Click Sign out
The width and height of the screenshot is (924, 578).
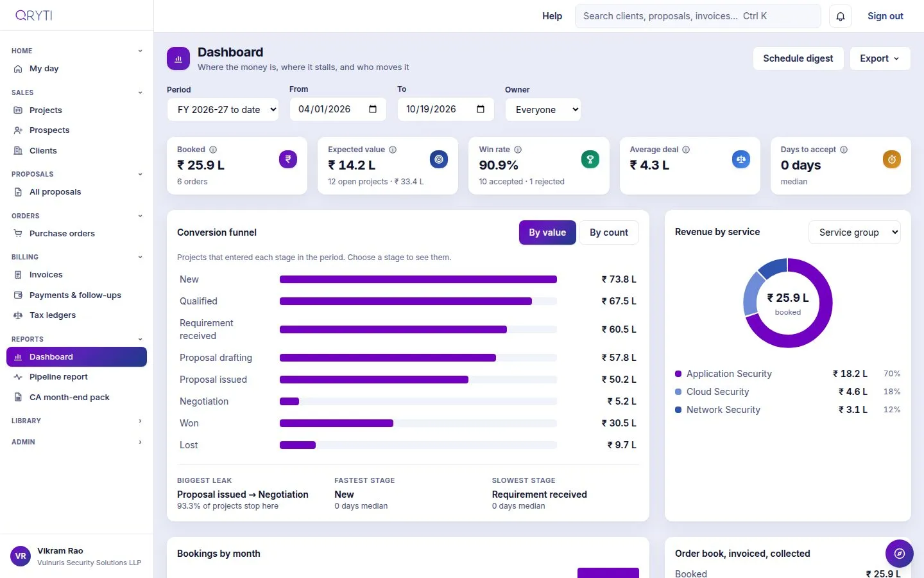(886, 16)
